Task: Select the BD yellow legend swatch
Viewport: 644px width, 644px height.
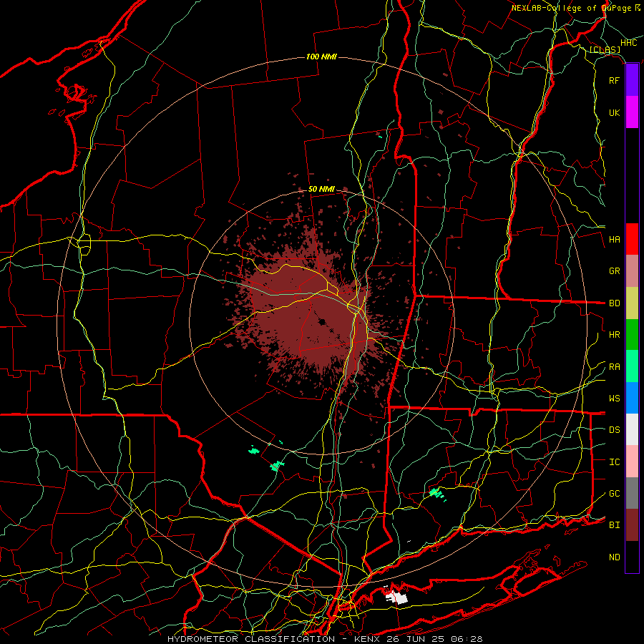Action: pyautogui.click(x=632, y=303)
